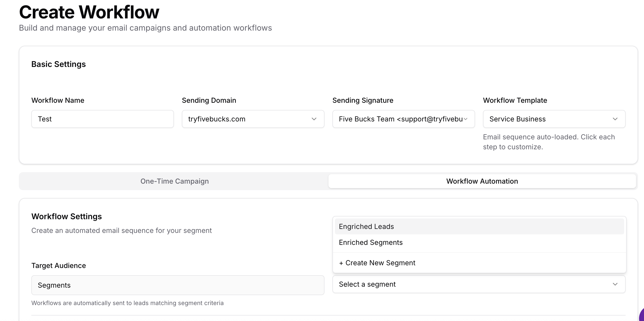This screenshot has height=321, width=644.
Task: Switch to the Workflow Automation tab
Action: coord(482,181)
